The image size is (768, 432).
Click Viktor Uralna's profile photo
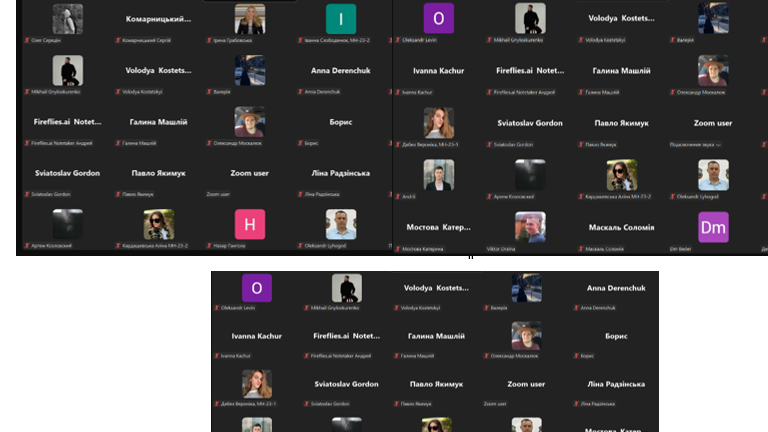tap(530, 227)
